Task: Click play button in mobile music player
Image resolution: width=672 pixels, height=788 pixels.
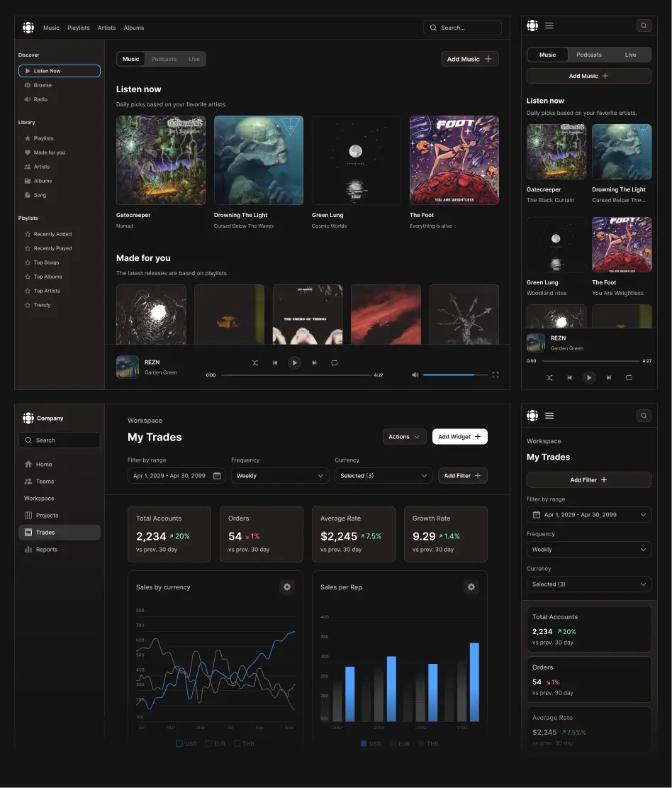Action: coord(588,377)
